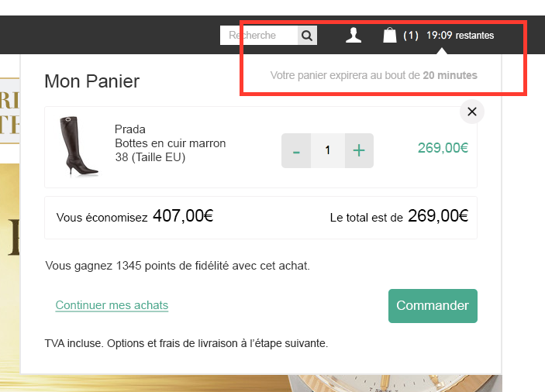Image resolution: width=545 pixels, height=392 pixels.
Task: Follow the Continuer mes achats link
Action: click(112, 305)
